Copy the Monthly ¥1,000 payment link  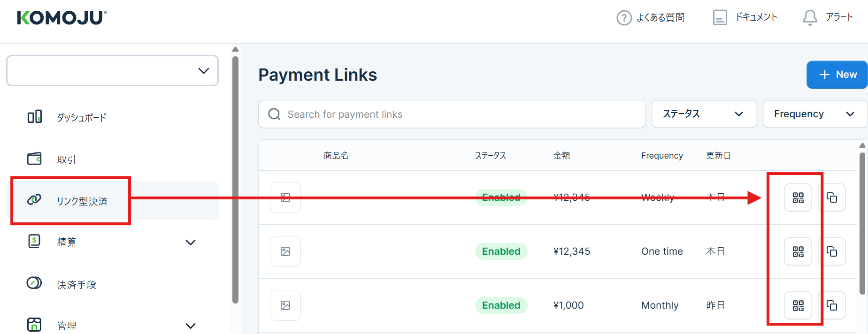(x=832, y=305)
